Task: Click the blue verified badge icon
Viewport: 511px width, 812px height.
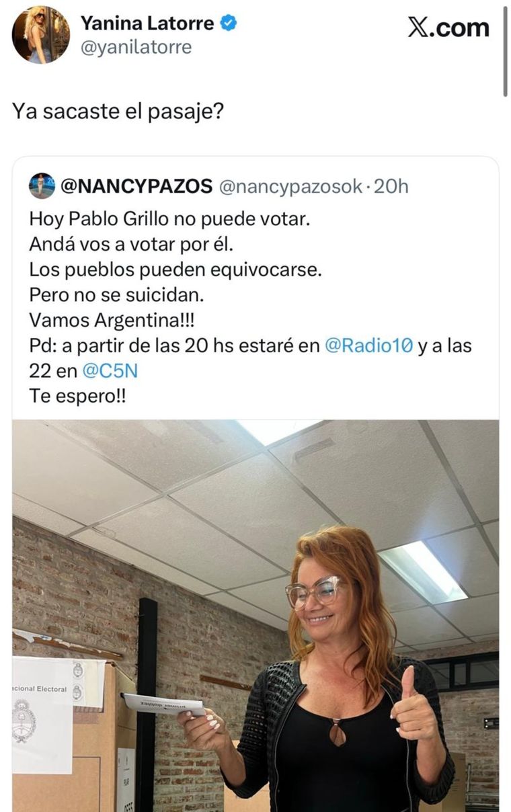Action: click(229, 24)
